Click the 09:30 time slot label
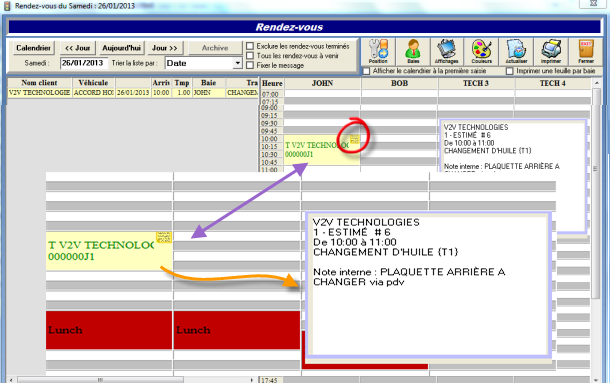 click(x=269, y=123)
